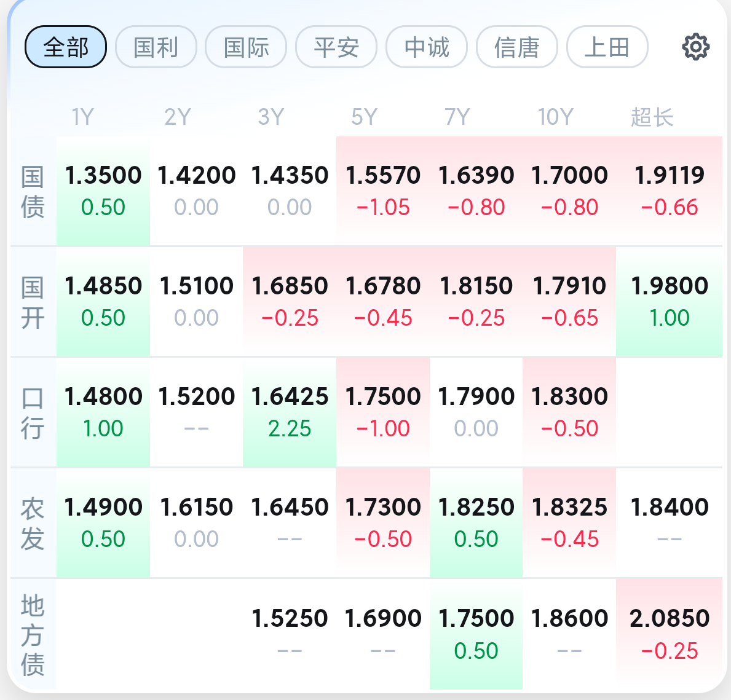Select 地方债 7Y yield 1.7500
Screen dimensions: 731x700
476,634
